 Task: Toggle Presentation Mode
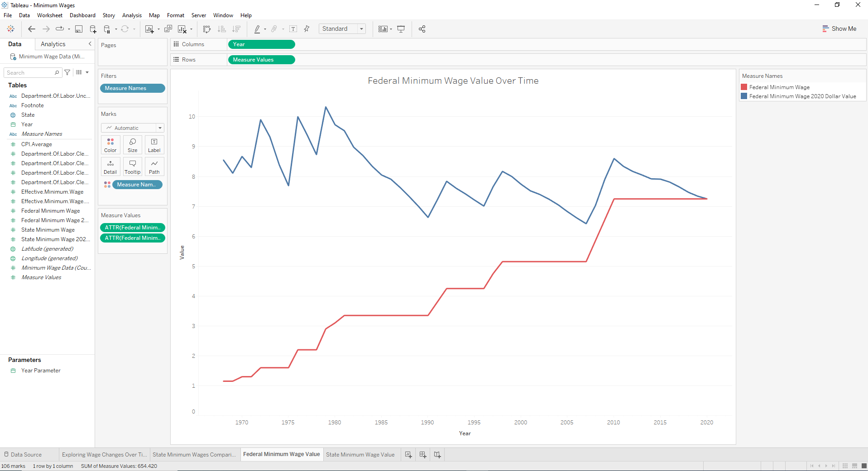tap(401, 29)
